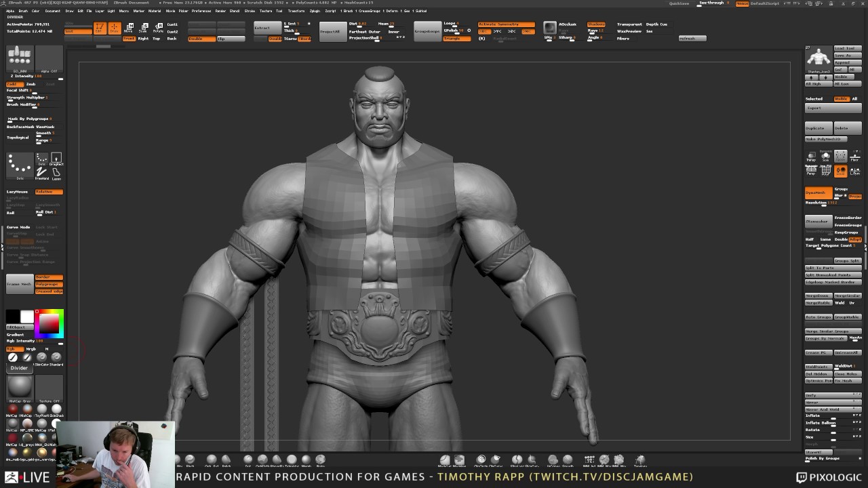Image resolution: width=868 pixels, height=488 pixels.
Task: Click the GroupsLoops button
Action: [427, 31]
